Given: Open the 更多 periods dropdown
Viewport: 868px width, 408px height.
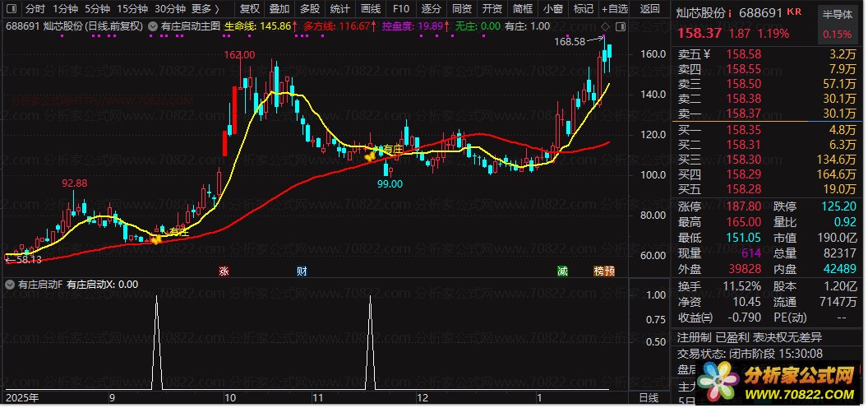Looking at the screenshot, I should (x=205, y=9).
